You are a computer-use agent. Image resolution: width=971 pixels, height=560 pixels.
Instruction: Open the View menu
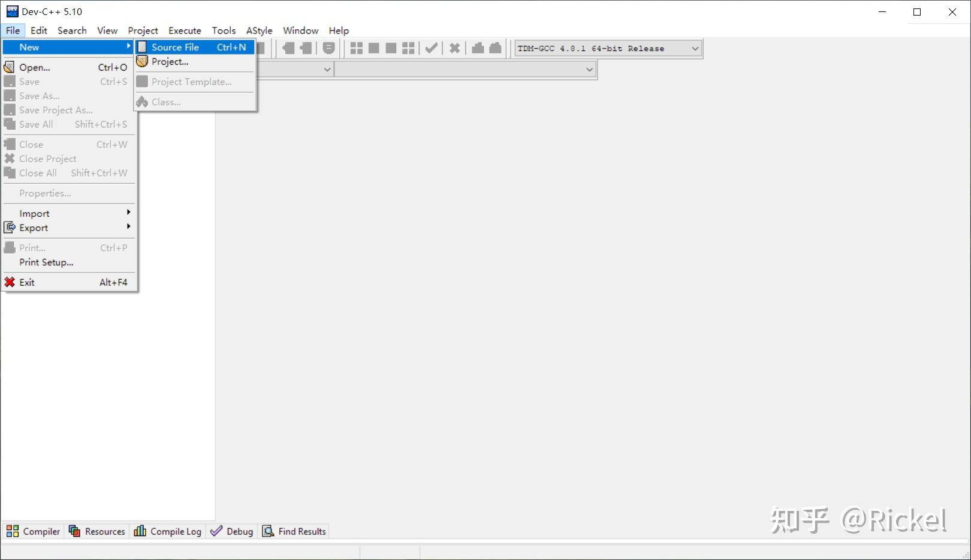pyautogui.click(x=107, y=31)
